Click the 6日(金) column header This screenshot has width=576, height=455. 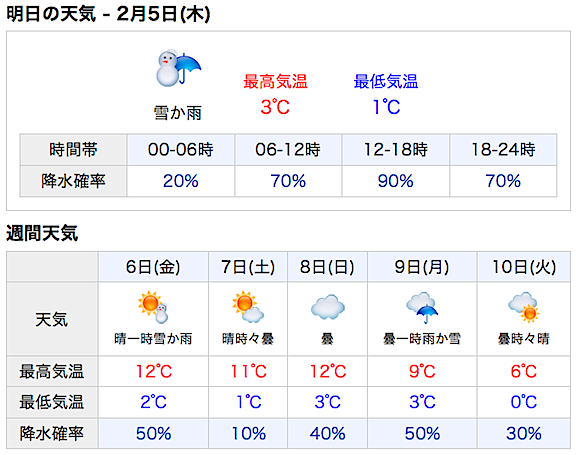(x=153, y=267)
